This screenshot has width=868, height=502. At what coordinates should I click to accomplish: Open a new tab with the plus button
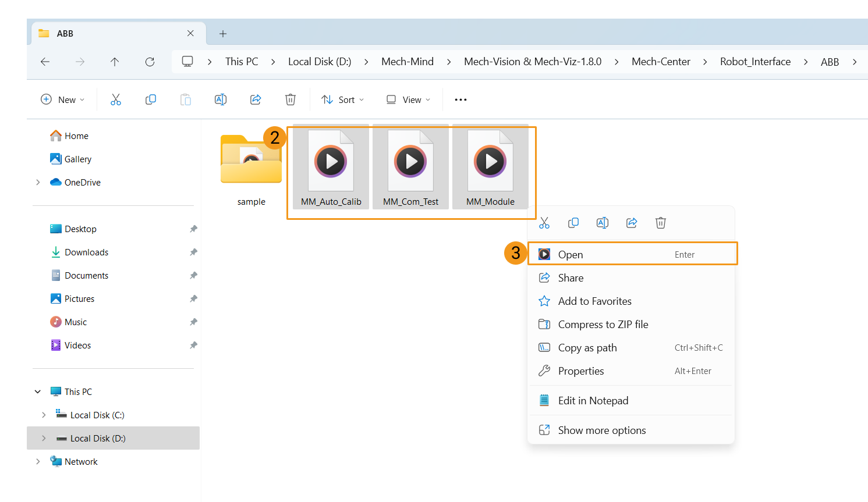[223, 34]
